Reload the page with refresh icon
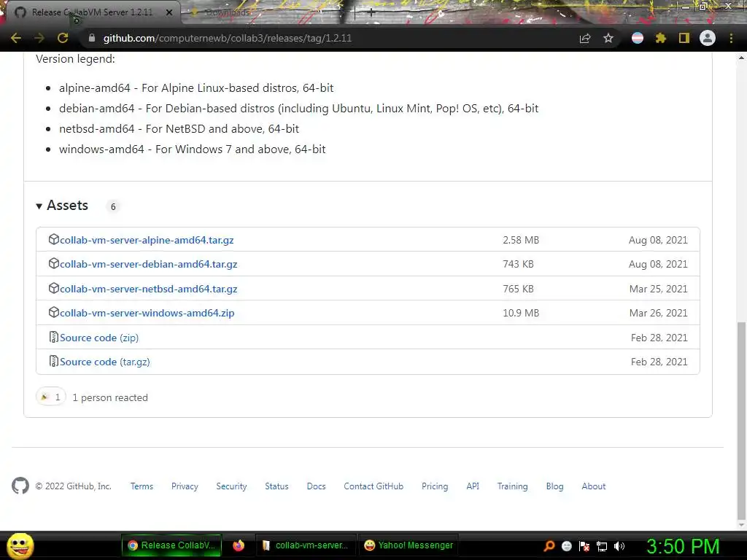Image resolution: width=747 pixels, height=560 pixels. [x=63, y=38]
